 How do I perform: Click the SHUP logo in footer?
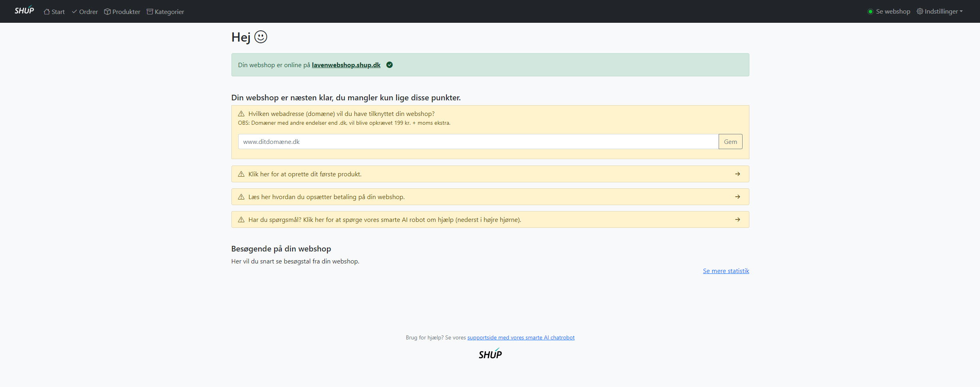pos(490,354)
